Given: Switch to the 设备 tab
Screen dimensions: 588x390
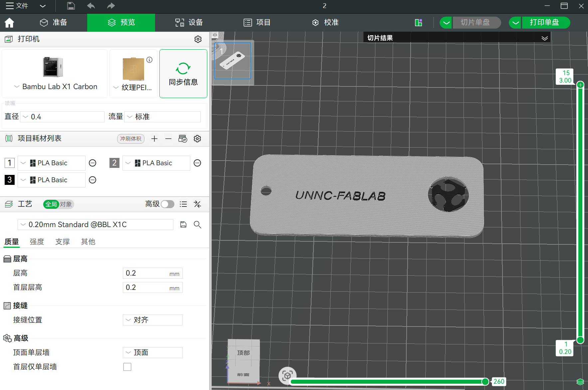Looking at the screenshot, I should tap(189, 23).
